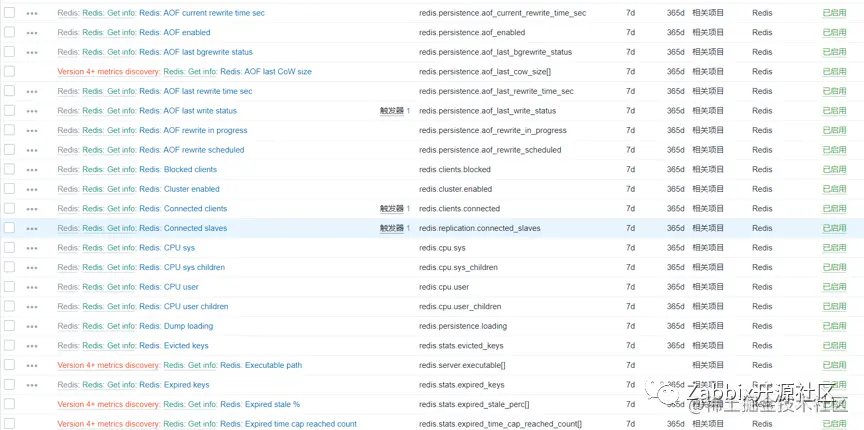Open the Redis: Expired stale % item link
864x430 pixels.
260,404
